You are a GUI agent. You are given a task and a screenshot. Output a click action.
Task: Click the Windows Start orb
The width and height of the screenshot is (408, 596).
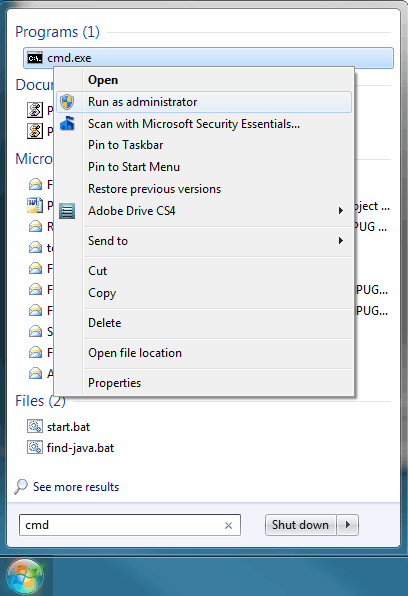pos(25,576)
